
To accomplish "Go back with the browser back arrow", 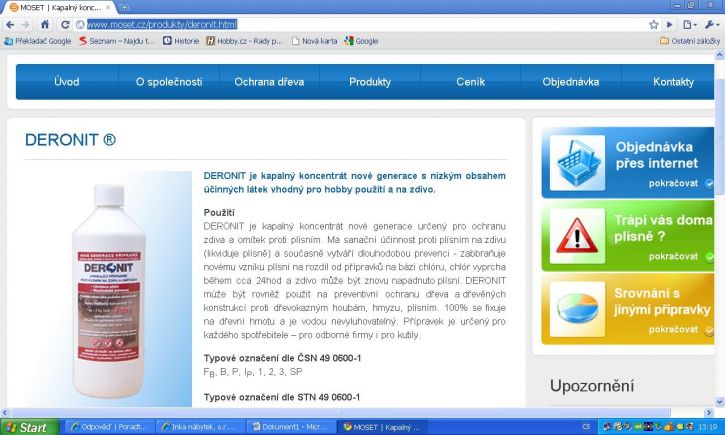I will [x=10, y=25].
